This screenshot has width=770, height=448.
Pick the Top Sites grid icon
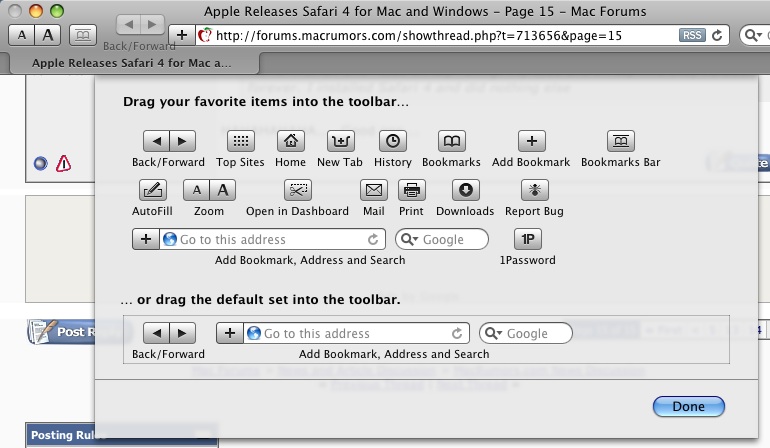(241, 141)
